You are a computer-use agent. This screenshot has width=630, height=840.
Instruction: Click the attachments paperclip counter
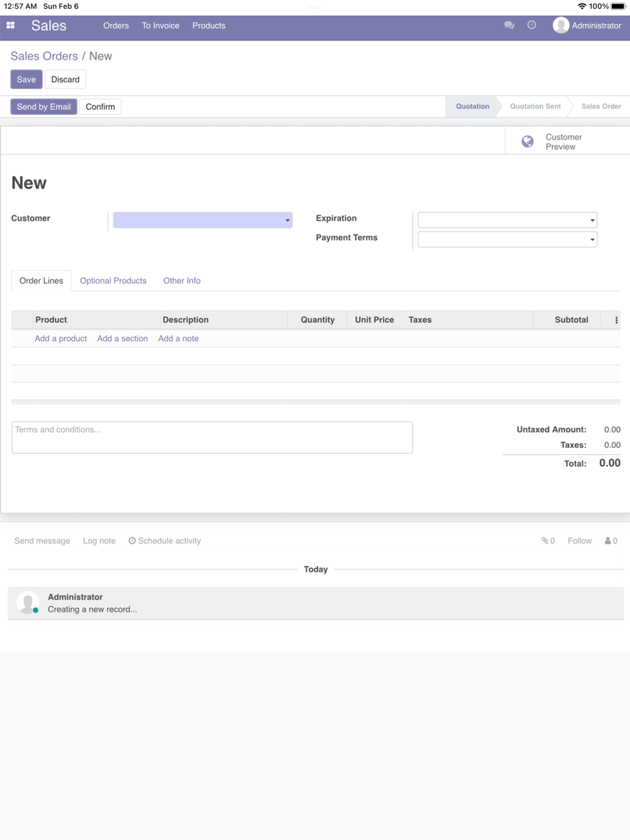pyautogui.click(x=548, y=541)
